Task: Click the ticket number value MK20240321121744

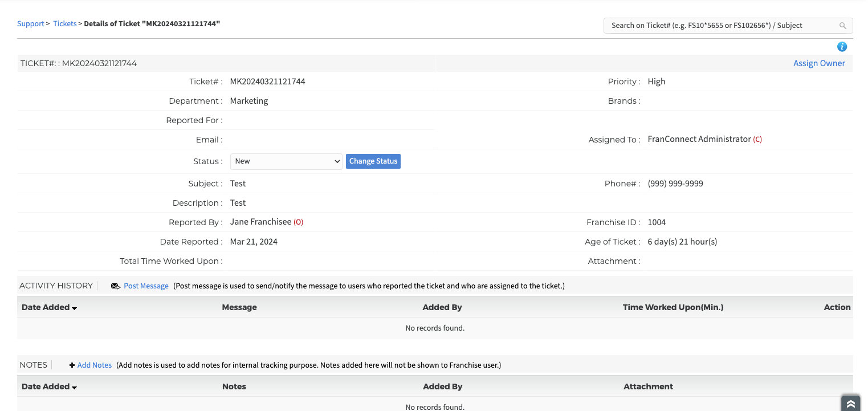Action: (x=268, y=82)
